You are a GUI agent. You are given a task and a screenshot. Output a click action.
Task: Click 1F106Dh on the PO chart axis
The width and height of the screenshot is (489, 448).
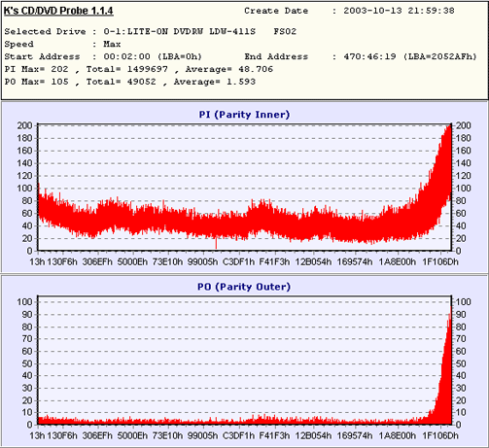pyautogui.click(x=440, y=435)
